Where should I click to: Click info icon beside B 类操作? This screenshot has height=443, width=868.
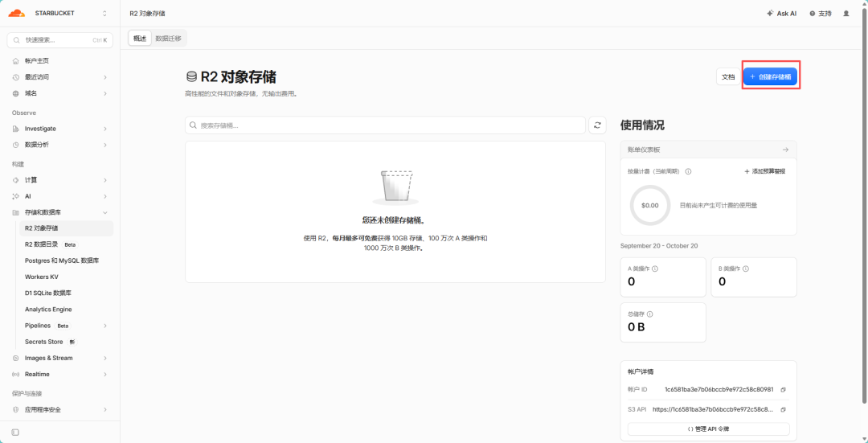[746, 269]
